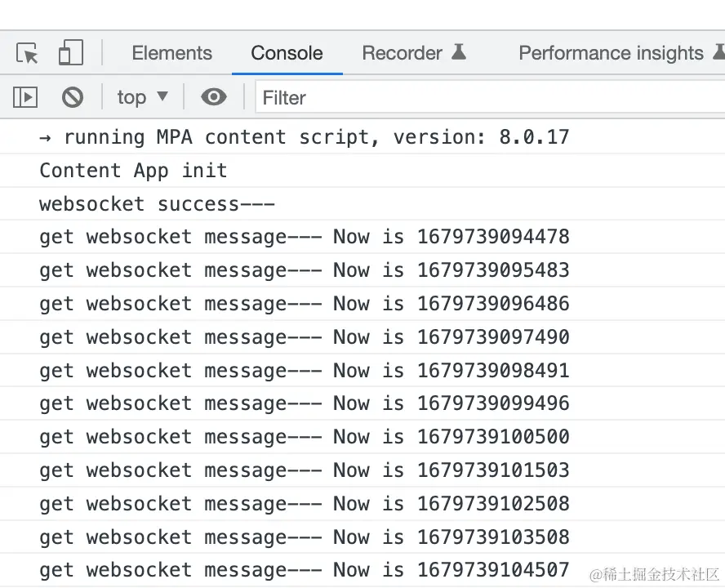Show the console sidebar panel

25,98
